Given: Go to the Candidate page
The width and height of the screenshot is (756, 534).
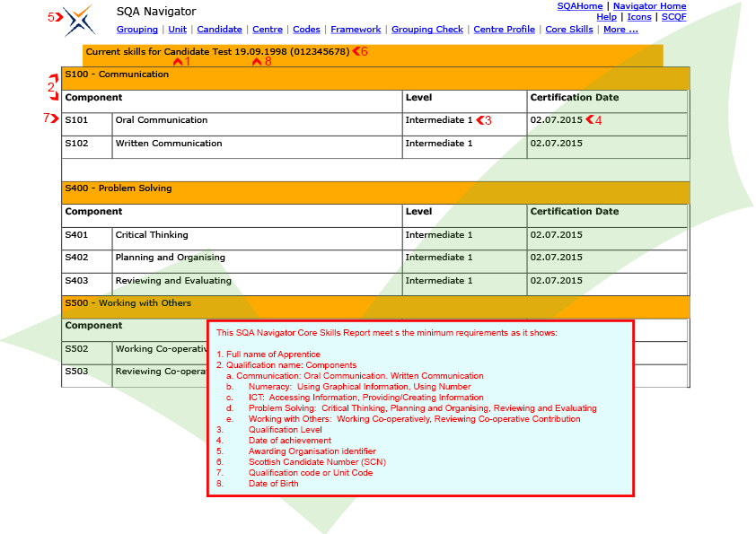Looking at the screenshot, I should [x=219, y=30].
